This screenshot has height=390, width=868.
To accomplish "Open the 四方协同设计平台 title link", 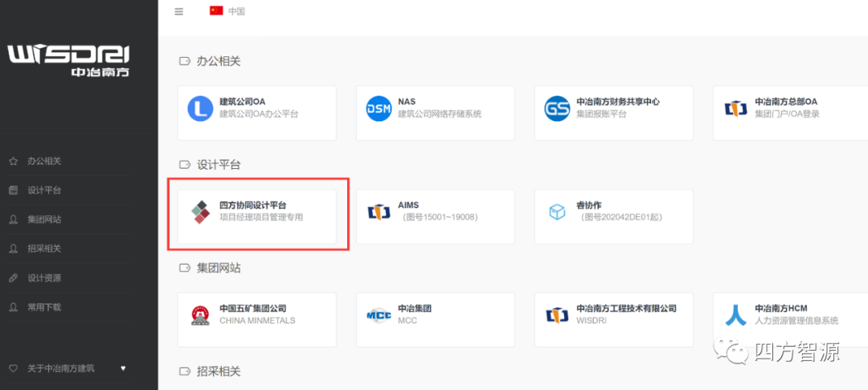I will click(253, 206).
